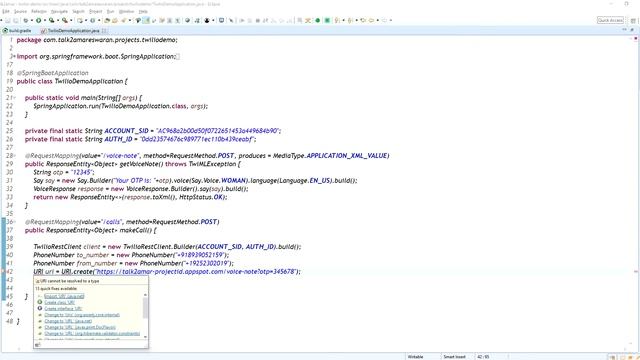This screenshot has height=360, width=640.
Task: Click the Search flashlight toolbar icon
Action: pos(124,20)
